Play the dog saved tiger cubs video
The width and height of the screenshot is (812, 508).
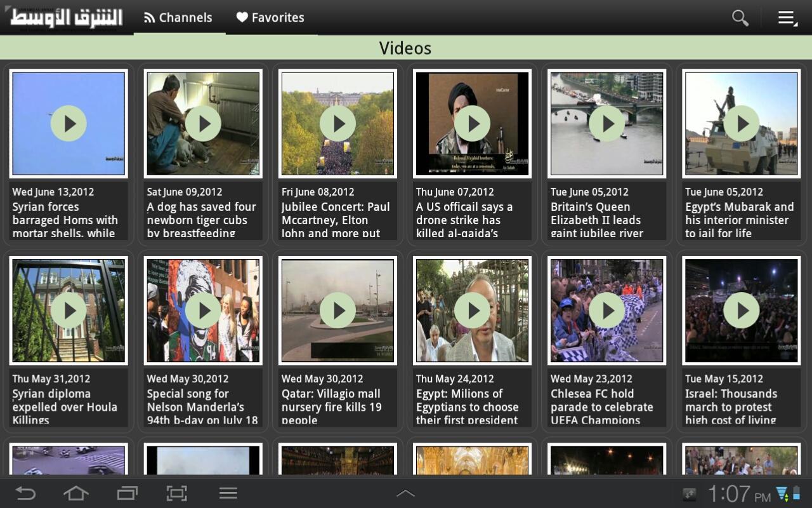[x=203, y=123]
